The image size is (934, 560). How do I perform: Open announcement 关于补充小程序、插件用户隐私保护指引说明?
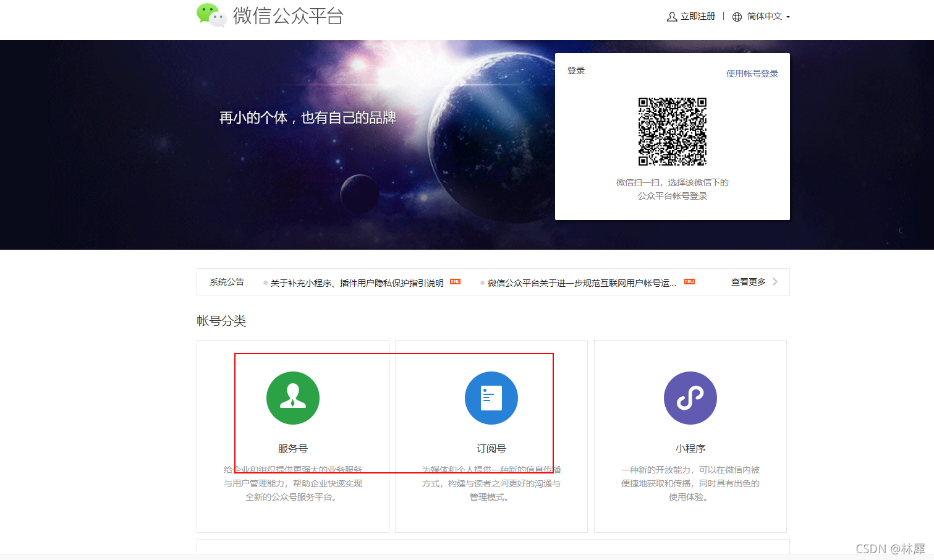click(357, 283)
